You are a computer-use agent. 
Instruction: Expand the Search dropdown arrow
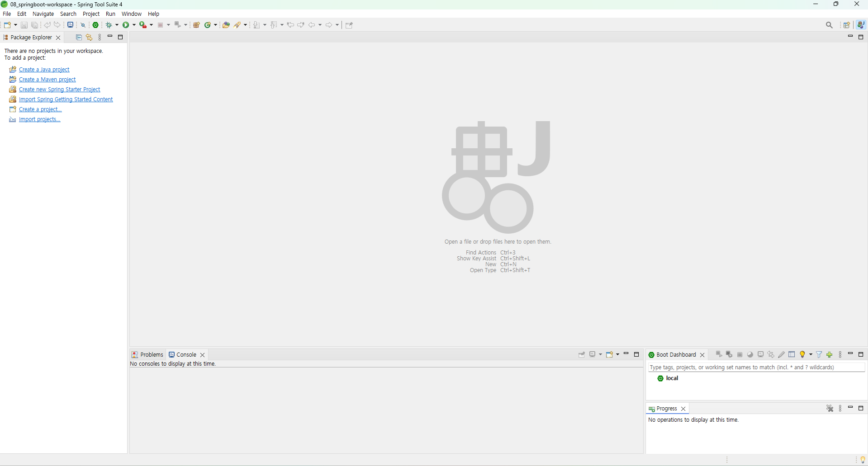(246, 25)
